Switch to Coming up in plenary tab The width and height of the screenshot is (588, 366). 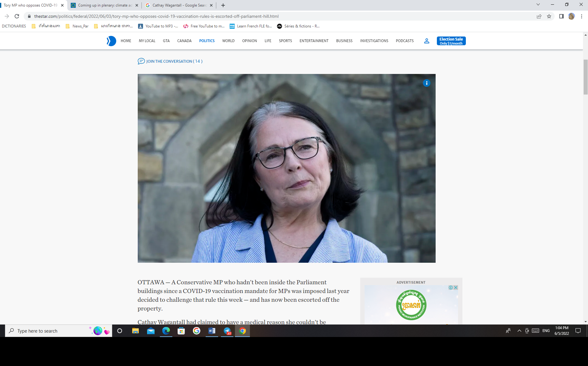point(105,5)
